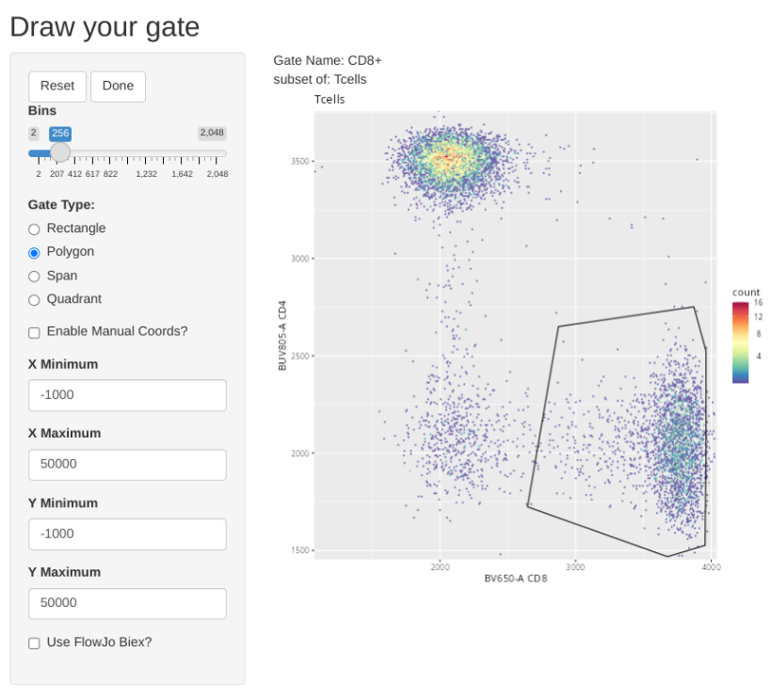This screenshot has width=772, height=700.
Task: Enable the Manual Coords checkbox
Action: point(35,332)
